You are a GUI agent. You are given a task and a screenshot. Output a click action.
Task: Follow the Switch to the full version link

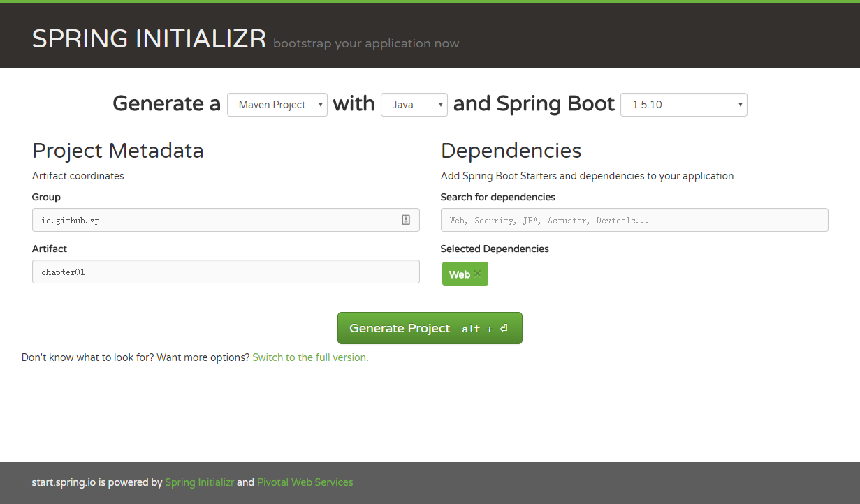coord(310,357)
